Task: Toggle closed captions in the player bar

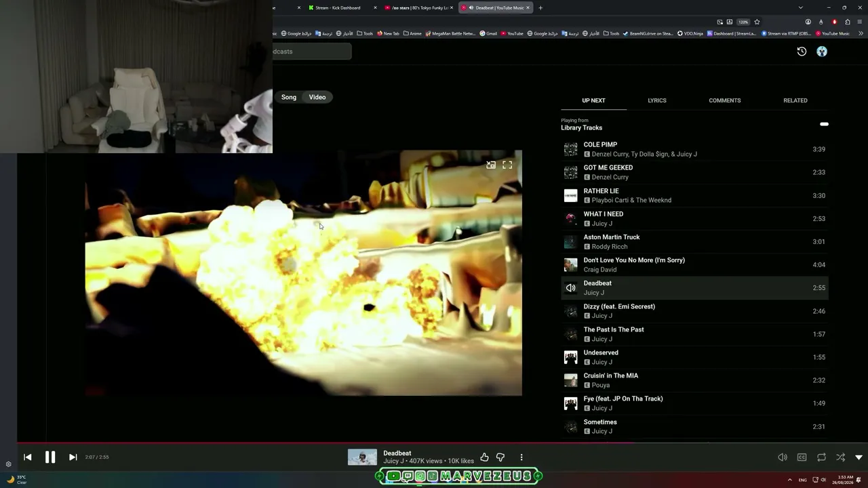Action: (x=802, y=457)
